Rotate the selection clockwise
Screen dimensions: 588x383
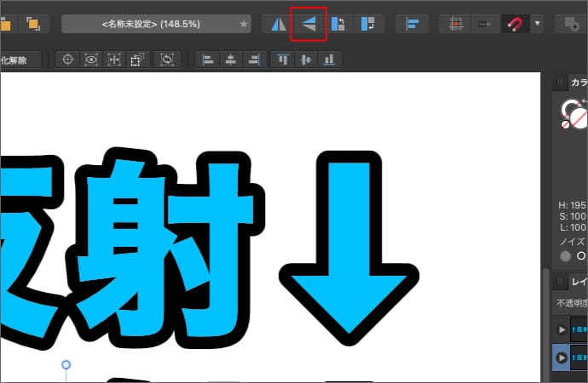(x=368, y=24)
